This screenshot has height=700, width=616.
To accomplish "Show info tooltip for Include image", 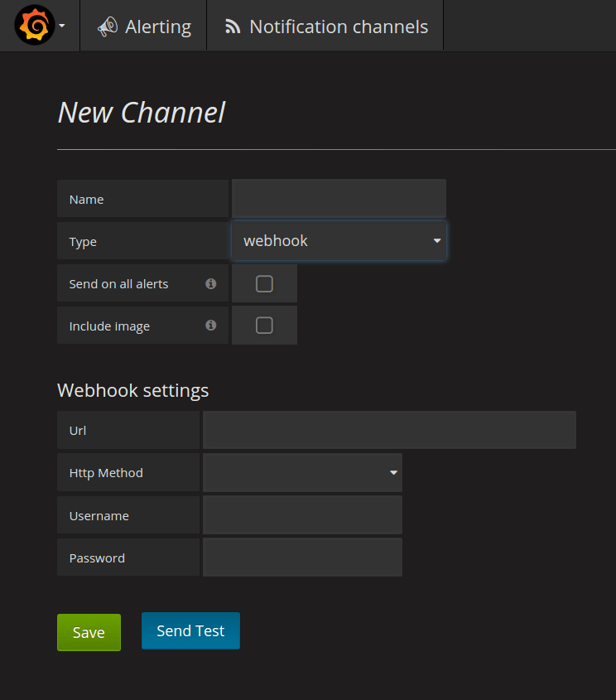I will point(211,326).
